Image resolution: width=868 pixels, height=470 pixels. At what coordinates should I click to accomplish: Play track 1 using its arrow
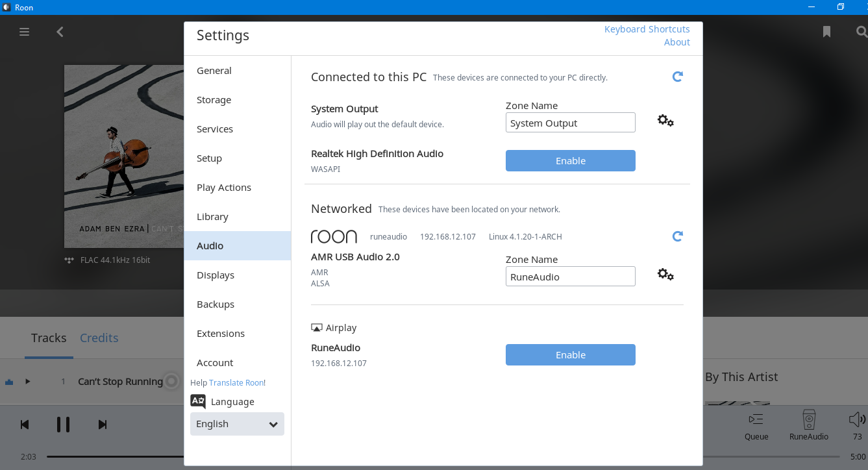28,382
